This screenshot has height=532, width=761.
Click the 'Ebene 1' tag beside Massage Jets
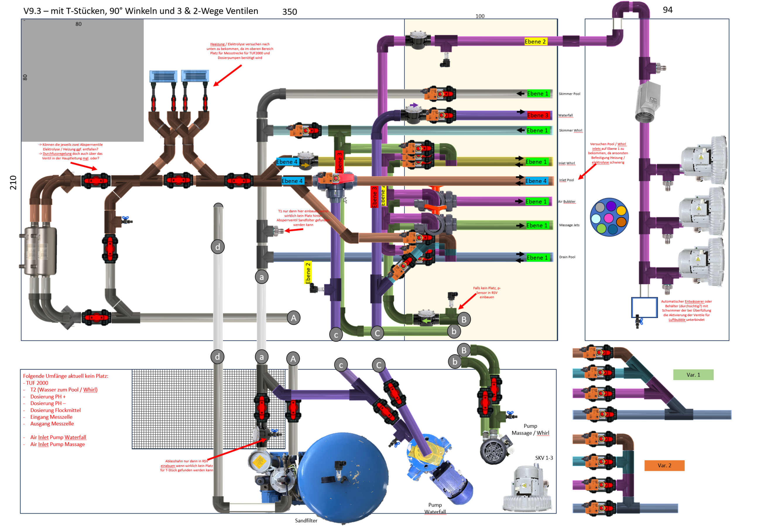coord(537,225)
